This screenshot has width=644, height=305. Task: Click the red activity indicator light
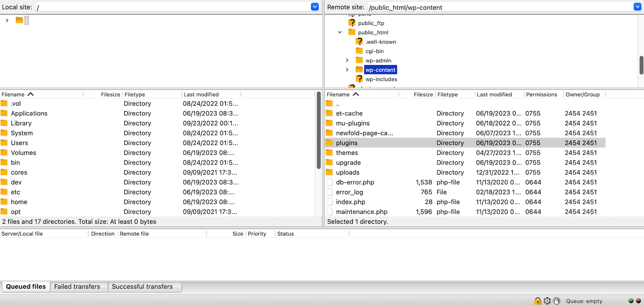tap(638, 301)
